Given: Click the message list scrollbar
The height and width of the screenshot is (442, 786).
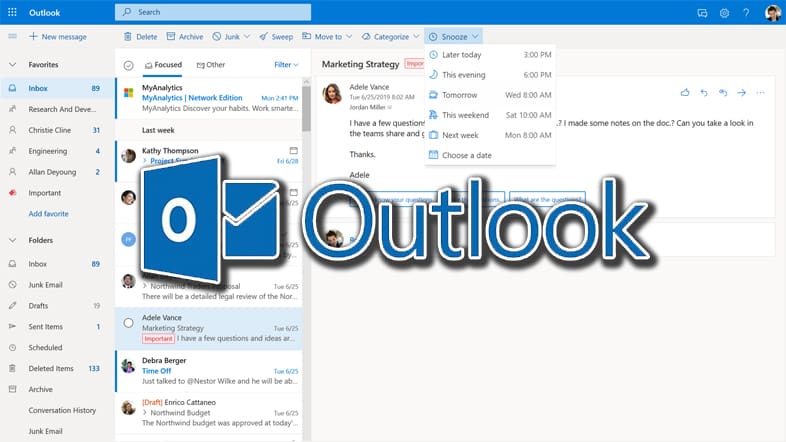Looking at the screenshot, I should 306,108.
